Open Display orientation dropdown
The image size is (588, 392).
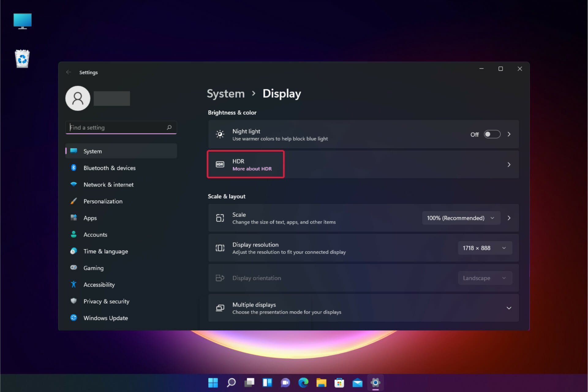[x=483, y=278]
